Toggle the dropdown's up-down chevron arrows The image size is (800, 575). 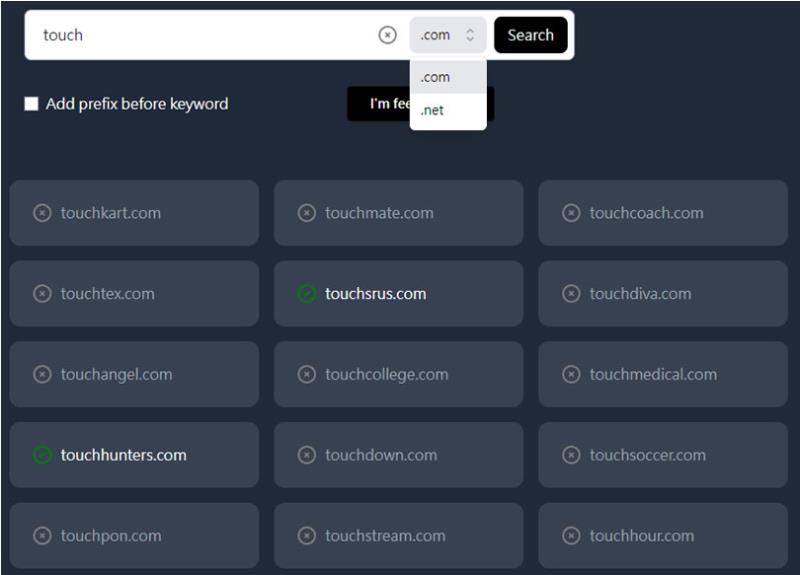coord(470,35)
